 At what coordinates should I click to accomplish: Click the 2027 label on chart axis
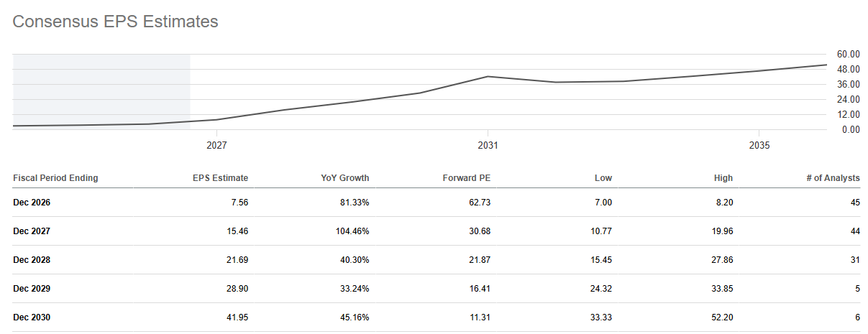pyautogui.click(x=216, y=145)
